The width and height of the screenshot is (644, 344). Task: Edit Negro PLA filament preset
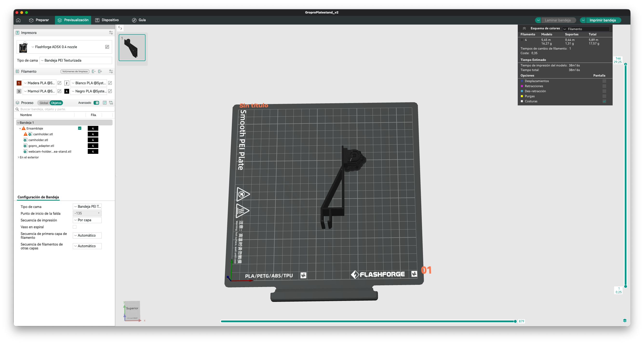tap(110, 91)
